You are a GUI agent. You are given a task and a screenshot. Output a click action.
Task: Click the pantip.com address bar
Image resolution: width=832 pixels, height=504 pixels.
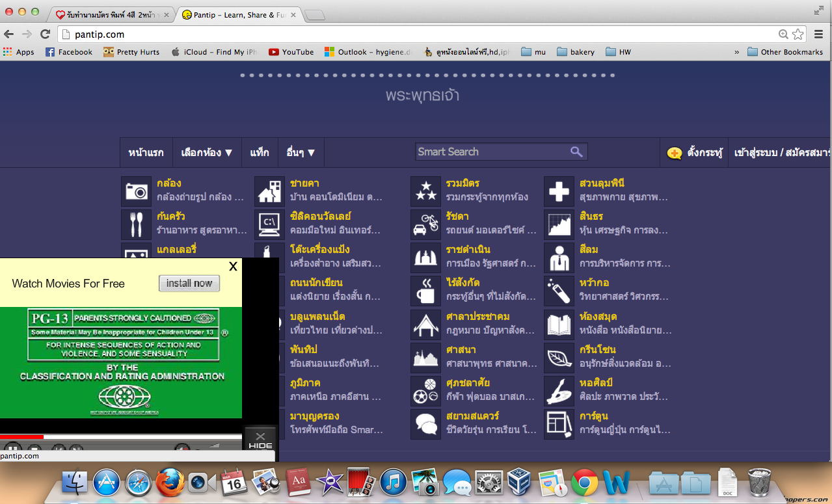(416, 34)
